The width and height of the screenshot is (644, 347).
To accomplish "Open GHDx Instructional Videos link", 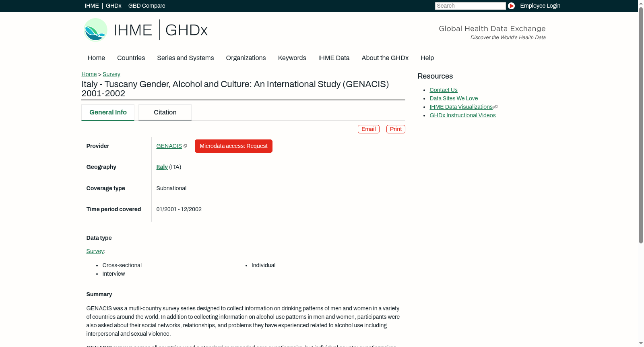I will [x=462, y=115].
